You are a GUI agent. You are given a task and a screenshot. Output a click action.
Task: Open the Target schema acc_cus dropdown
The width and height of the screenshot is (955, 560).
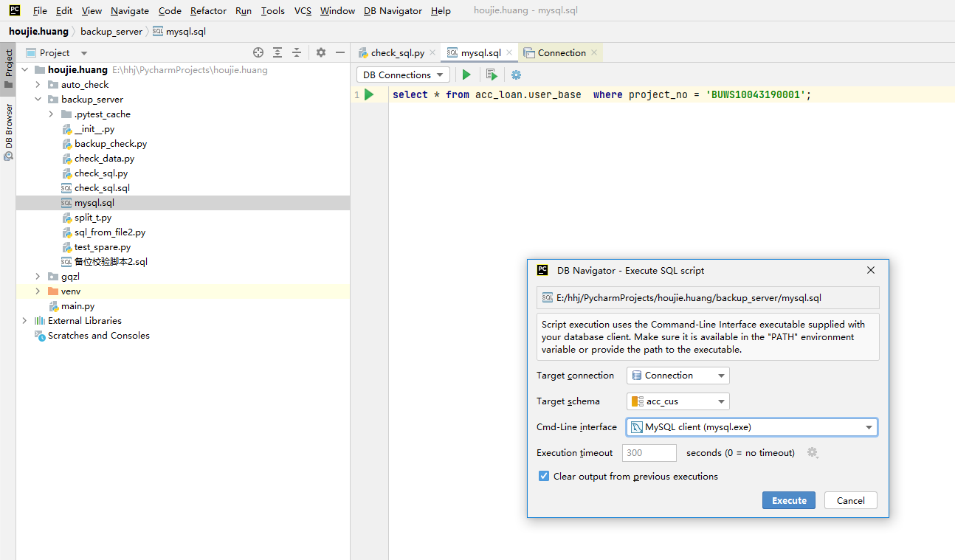pyautogui.click(x=678, y=401)
